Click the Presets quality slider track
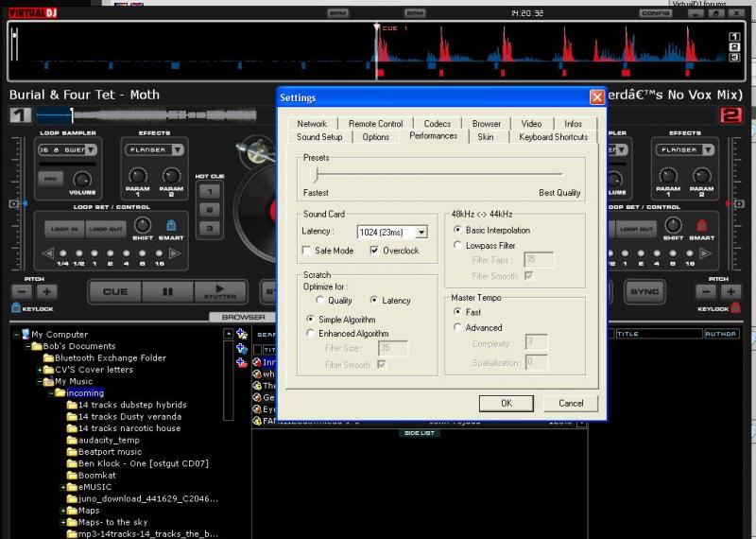Image resolution: width=756 pixels, height=539 pixels. [x=439, y=174]
